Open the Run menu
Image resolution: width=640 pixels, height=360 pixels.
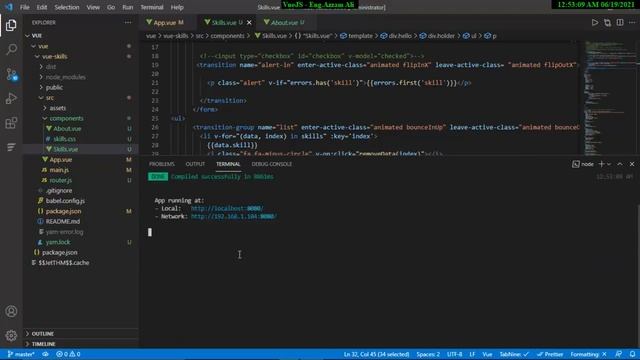128,7
